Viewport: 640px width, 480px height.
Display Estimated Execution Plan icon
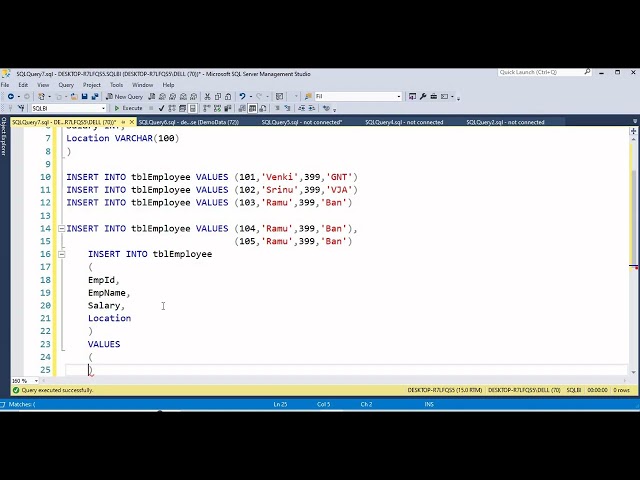click(172, 108)
